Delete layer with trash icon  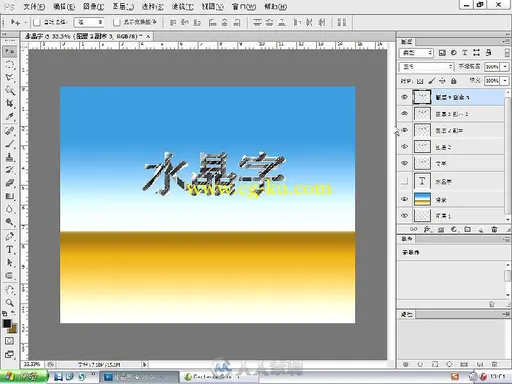click(x=494, y=229)
